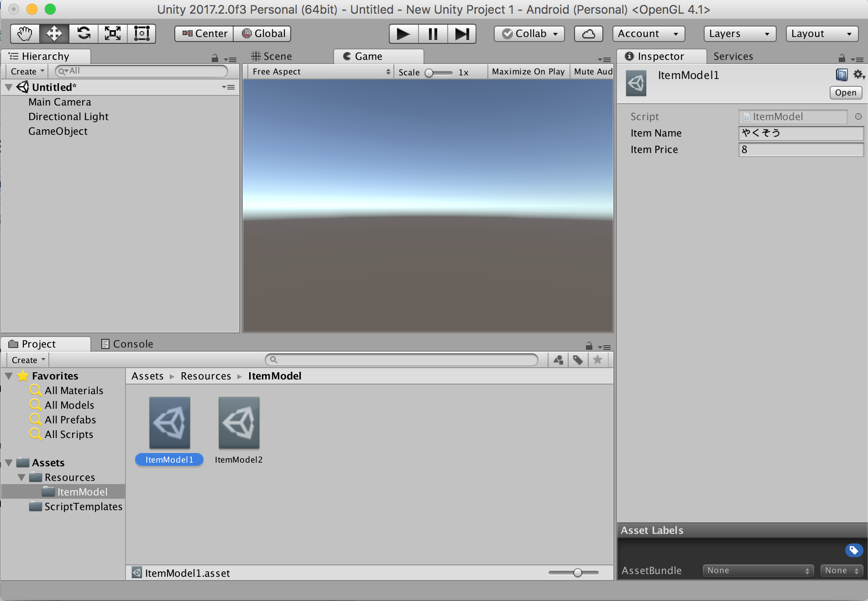
Task: Select Directional Light in Hierarchy
Action: [x=68, y=116]
